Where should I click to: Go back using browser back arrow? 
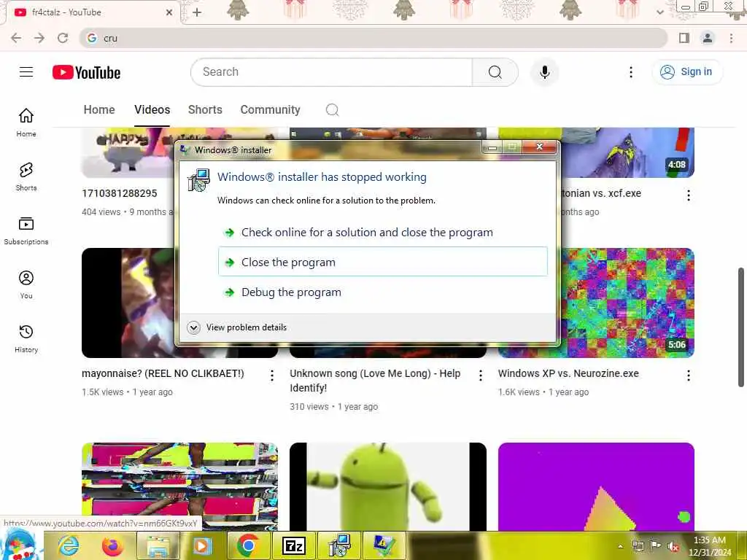tap(16, 38)
